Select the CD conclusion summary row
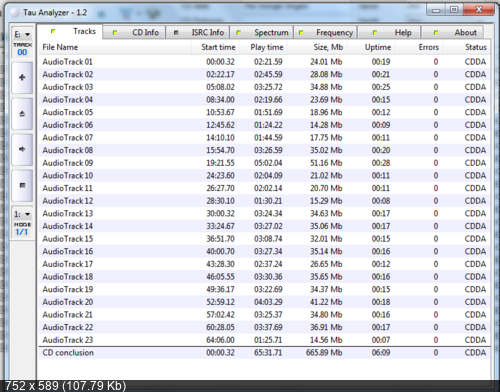 (x=264, y=353)
